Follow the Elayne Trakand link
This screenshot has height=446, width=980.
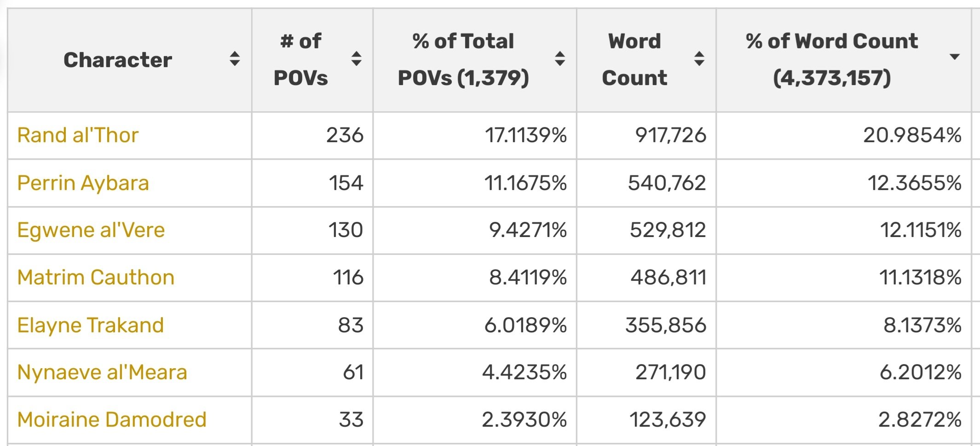(91, 325)
